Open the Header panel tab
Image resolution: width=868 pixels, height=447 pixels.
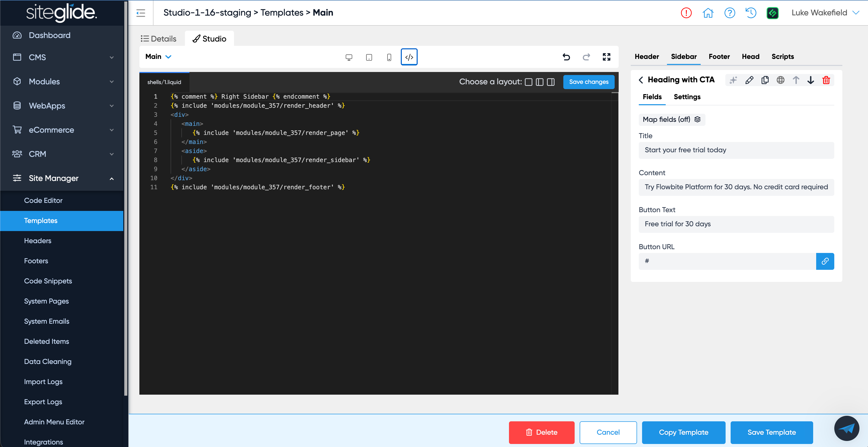pos(647,57)
